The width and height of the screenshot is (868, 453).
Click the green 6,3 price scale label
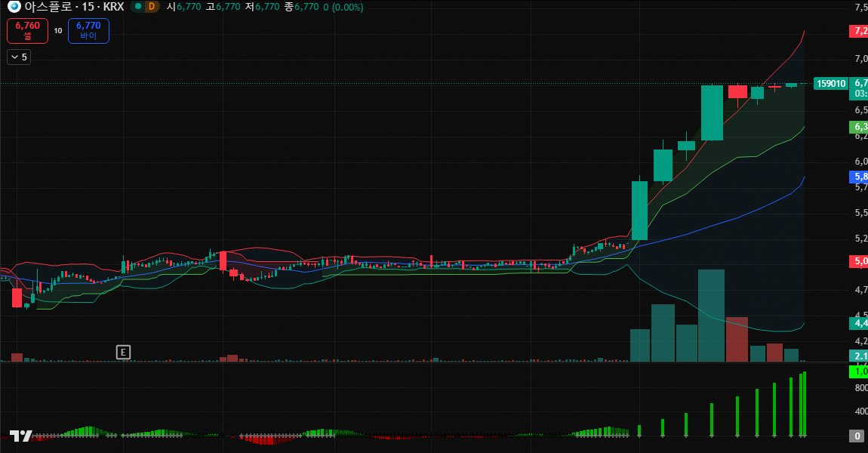pos(859,127)
